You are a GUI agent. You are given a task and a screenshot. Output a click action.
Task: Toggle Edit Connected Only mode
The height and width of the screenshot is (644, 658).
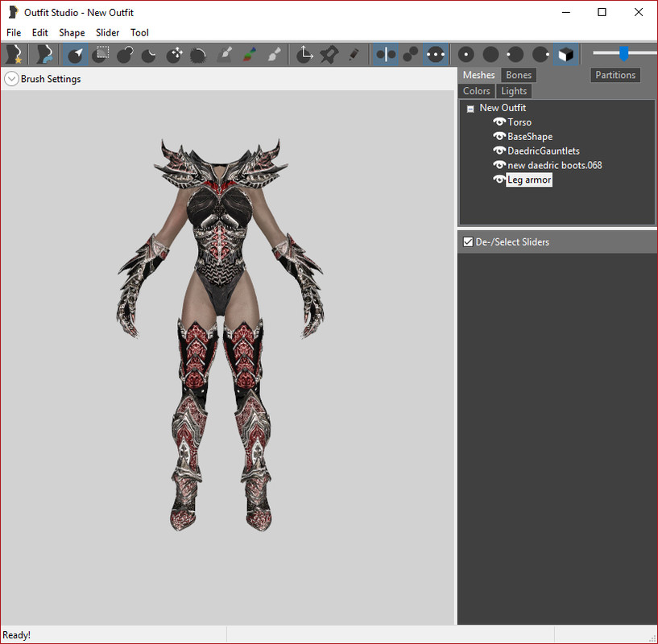point(411,54)
